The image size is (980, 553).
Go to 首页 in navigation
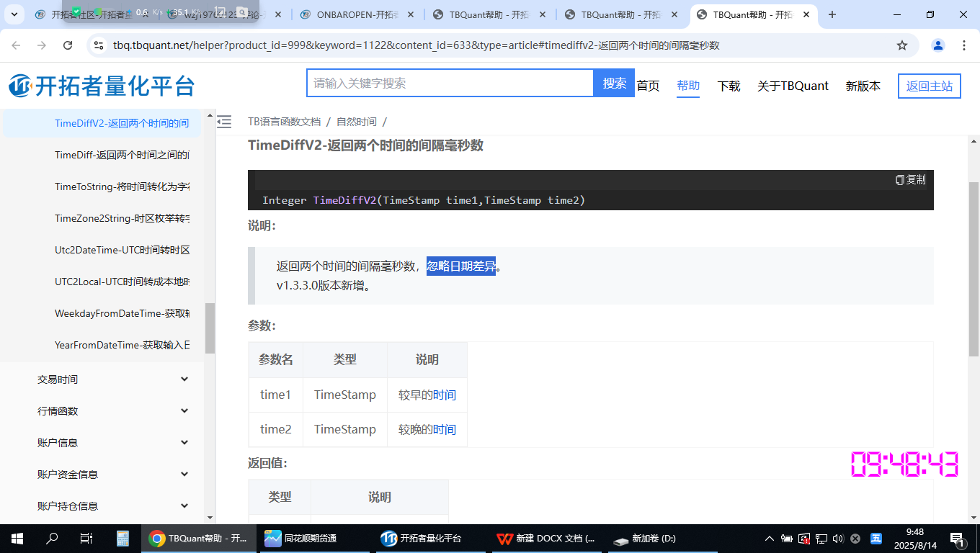648,86
